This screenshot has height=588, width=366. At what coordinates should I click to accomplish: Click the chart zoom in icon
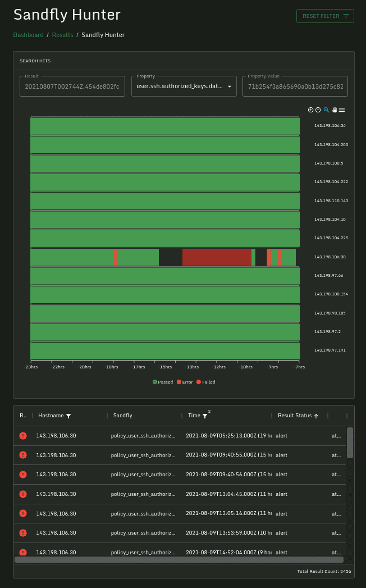click(x=310, y=110)
